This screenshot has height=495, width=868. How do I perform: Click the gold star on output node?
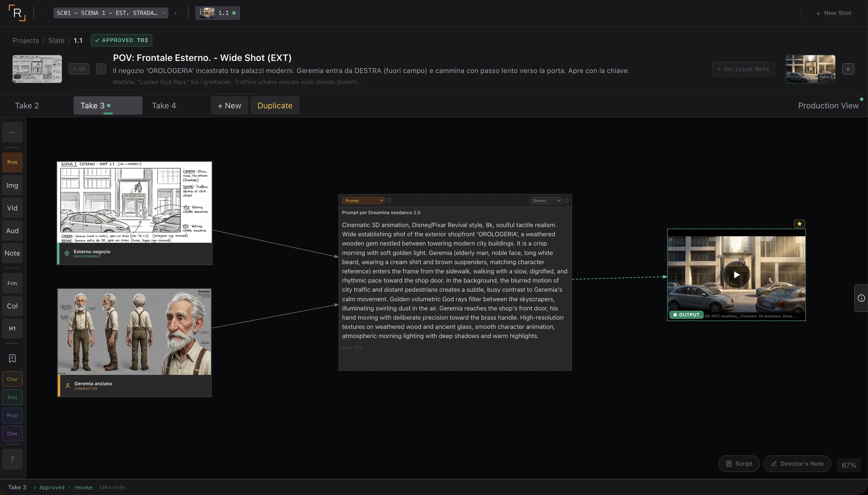(x=799, y=224)
